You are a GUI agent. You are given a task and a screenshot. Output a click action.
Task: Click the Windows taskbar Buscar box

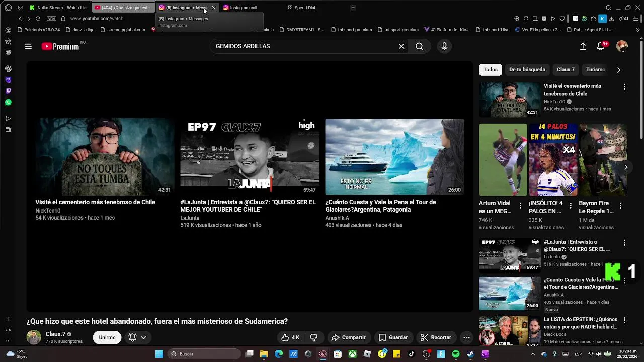[204, 354]
